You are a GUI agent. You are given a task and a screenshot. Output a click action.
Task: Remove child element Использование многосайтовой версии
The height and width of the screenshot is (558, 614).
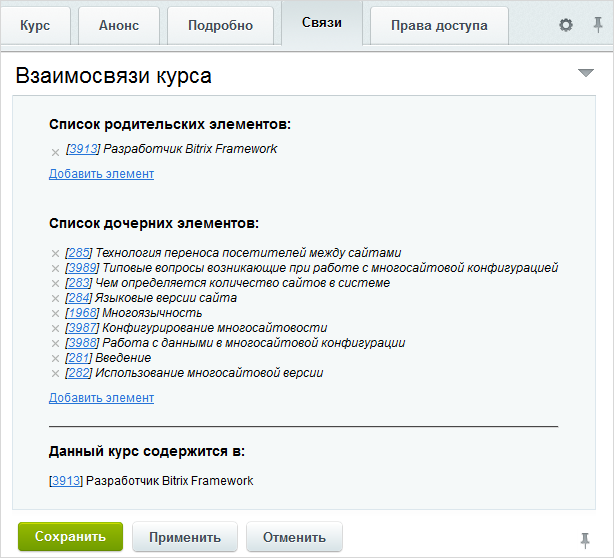(x=55, y=374)
